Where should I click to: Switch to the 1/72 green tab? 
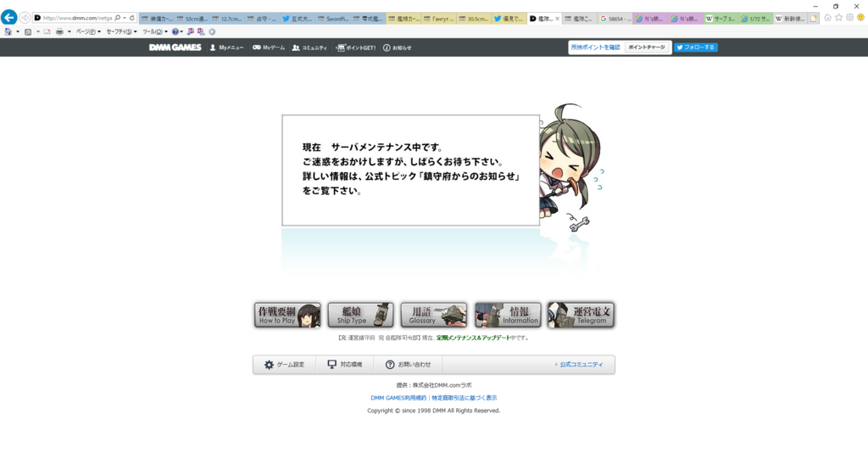pos(755,19)
